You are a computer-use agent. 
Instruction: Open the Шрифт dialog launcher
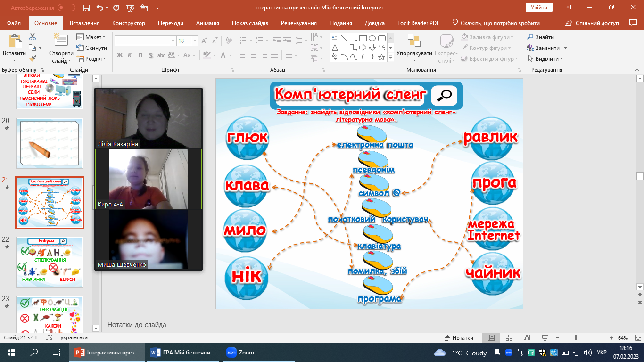[233, 70]
